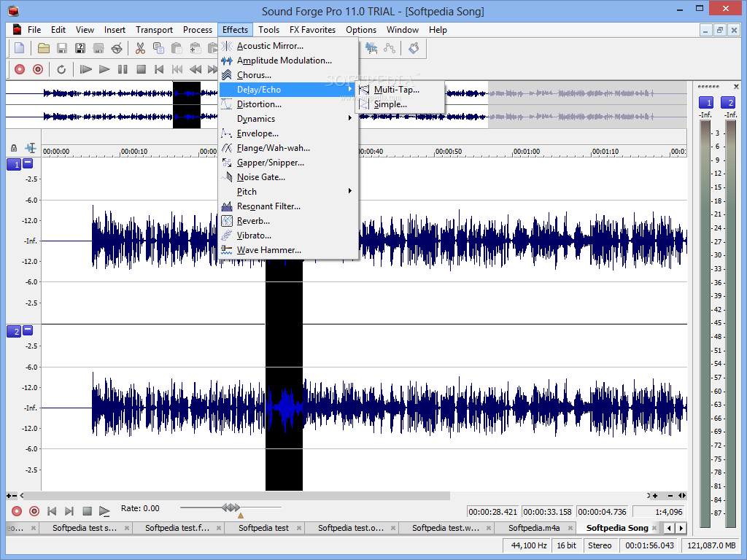
Task: Click the Copy icon in the toolbar
Action: click(x=158, y=48)
